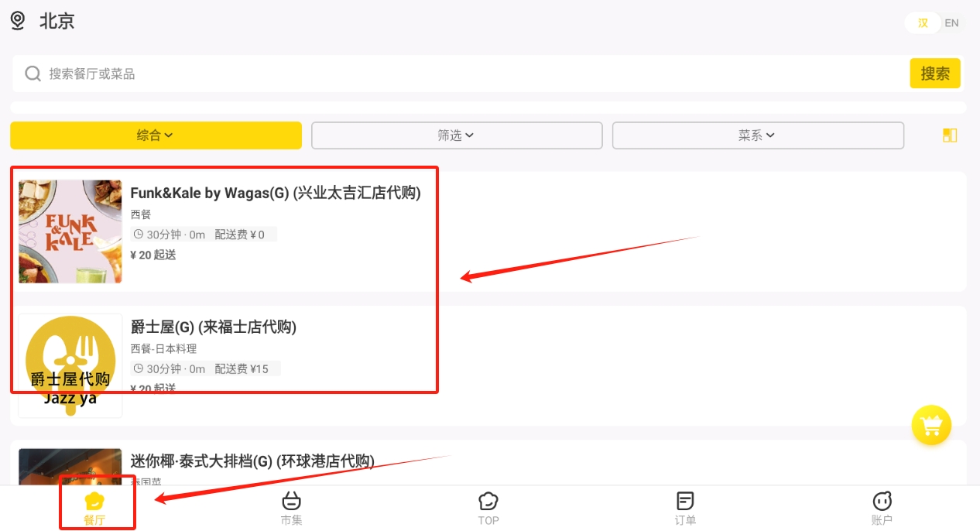Click the clock icon in Funk&Kale row

[x=139, y=235]
